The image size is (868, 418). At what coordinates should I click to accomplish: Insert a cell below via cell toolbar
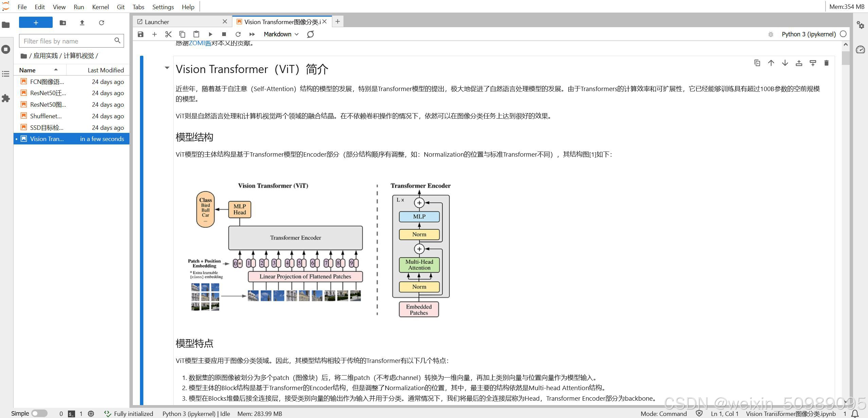pos(813,63)
